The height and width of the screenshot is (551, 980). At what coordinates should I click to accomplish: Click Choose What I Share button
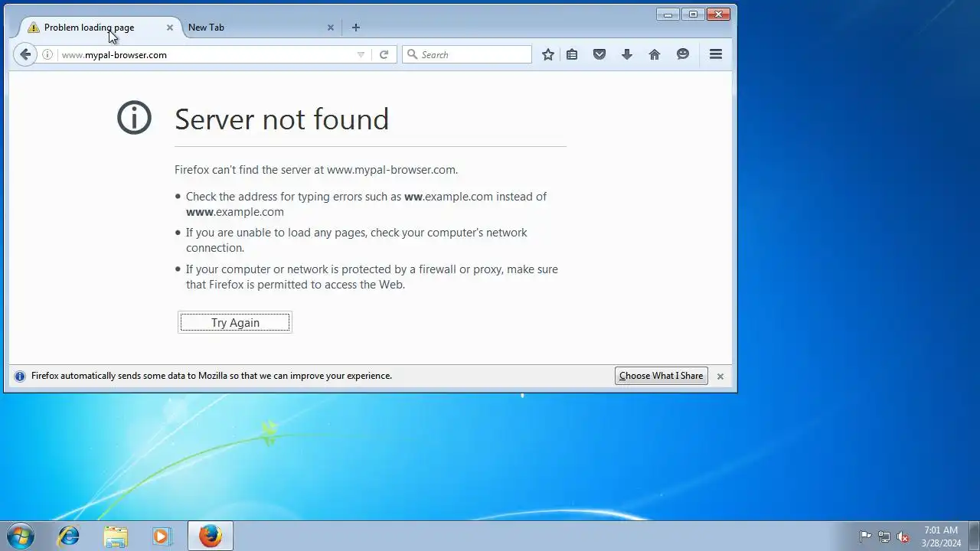coord(661,376)
